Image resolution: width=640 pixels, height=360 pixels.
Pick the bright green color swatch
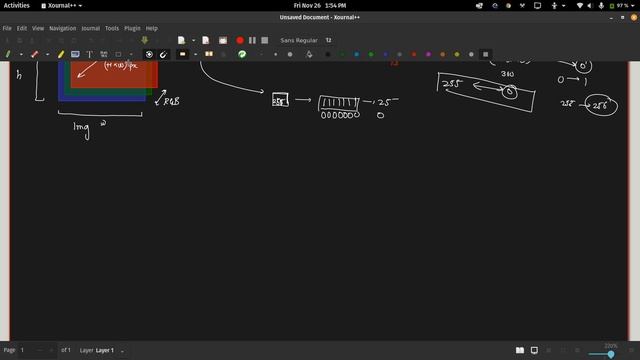(x=371, y=54)
